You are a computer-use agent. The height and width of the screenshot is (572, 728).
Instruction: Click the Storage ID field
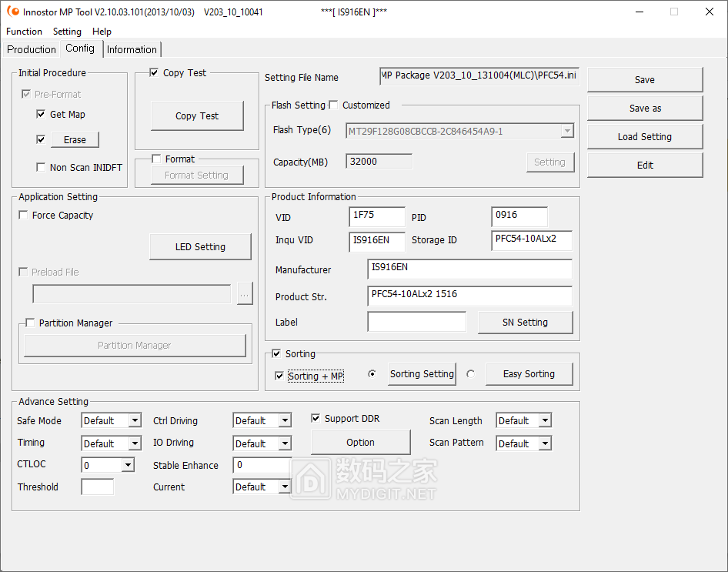pyautogui.click(x=532, y=240)
